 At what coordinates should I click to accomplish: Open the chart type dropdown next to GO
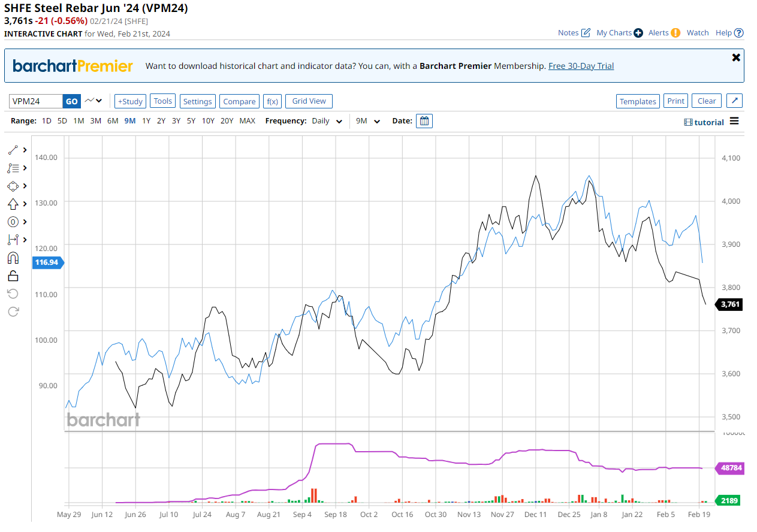pyautogui.click(x=94, y=101)
